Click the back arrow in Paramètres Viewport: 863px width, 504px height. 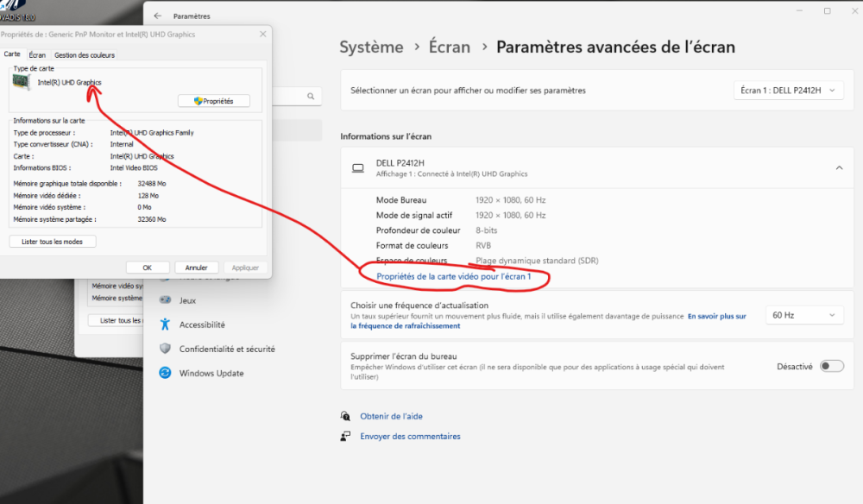click(x=158, y=16)
